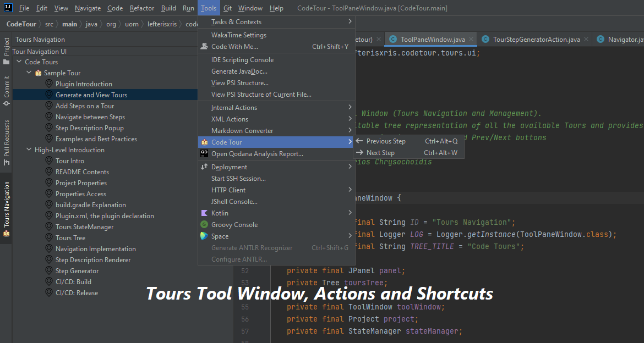Expand Tasks & Contexts submenu arrow
Image resolution: width=644 pixels, height=343 pixels.
[x=350, y=21]
